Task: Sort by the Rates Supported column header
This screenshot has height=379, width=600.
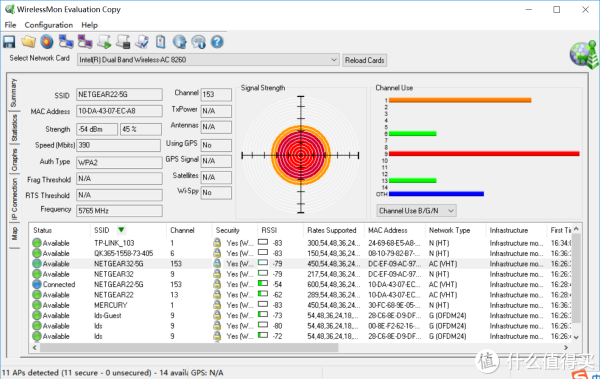Action: (331, 230)
